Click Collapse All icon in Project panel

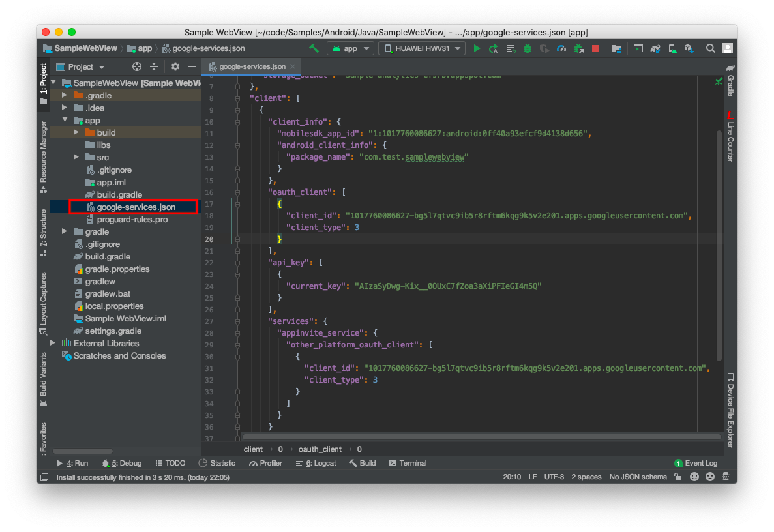point(154,66)
